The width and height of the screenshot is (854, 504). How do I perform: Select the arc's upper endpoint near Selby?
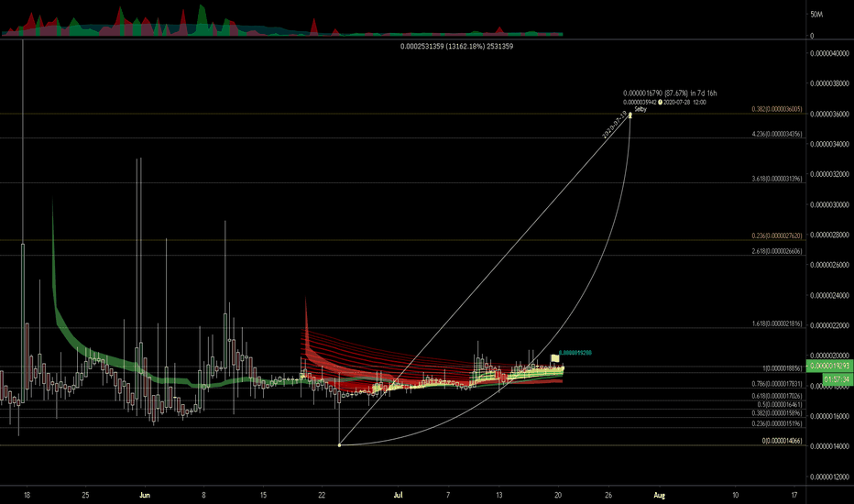point(630,115)
